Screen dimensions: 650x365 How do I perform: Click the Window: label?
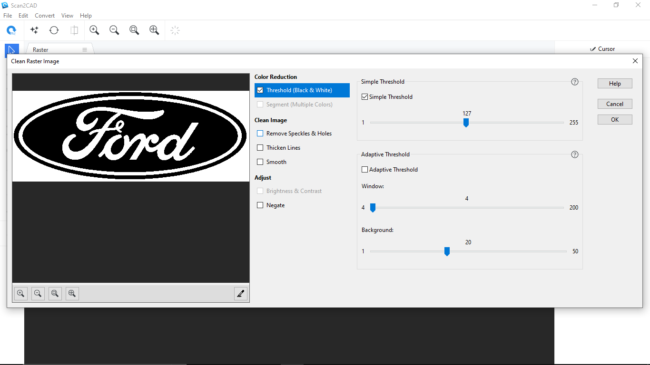click(x=373, y=186)
